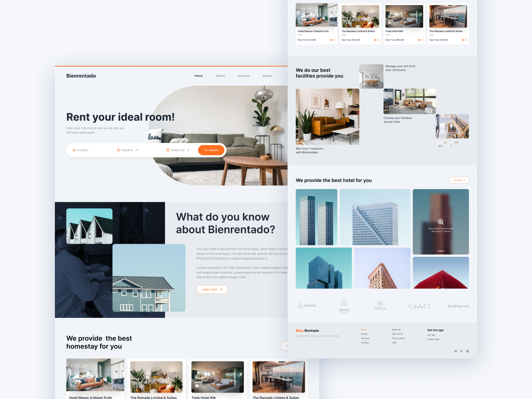Open the white A-frame houses image
532x399 pixels.
[89, 226]
